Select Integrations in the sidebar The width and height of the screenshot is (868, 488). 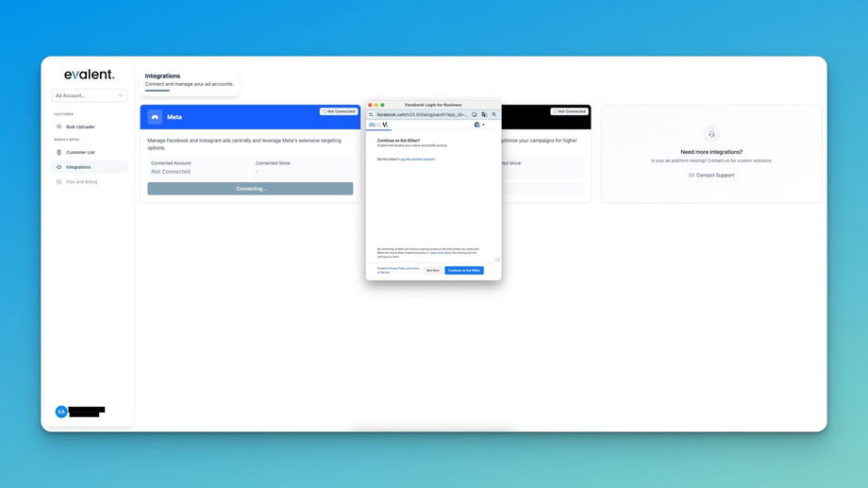(x=89, y=167)
